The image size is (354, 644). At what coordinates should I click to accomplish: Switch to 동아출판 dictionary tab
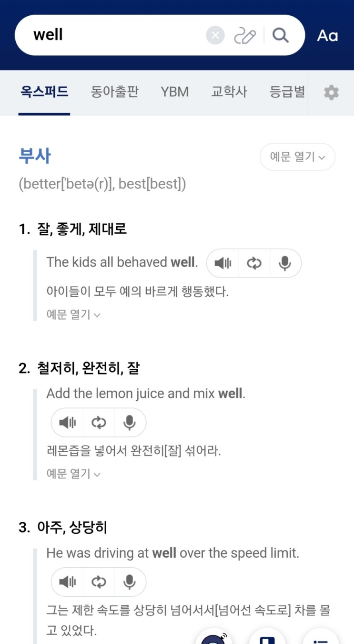pos(114,92)
